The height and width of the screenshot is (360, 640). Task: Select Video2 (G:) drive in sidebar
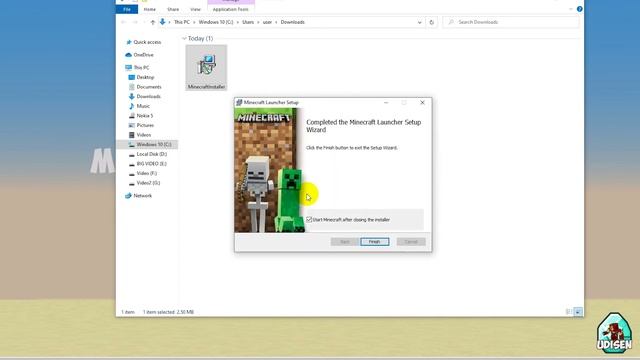(148, 183)
